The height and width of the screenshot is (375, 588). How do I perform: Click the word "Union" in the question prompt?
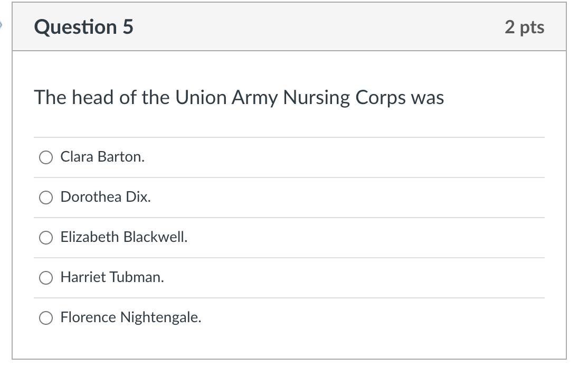coord(201,98)
